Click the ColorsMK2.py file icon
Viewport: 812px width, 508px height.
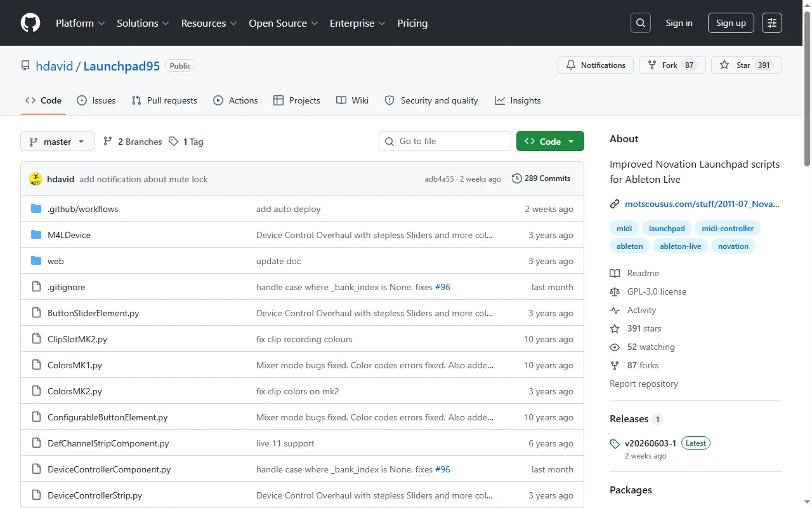click(36, 391)
